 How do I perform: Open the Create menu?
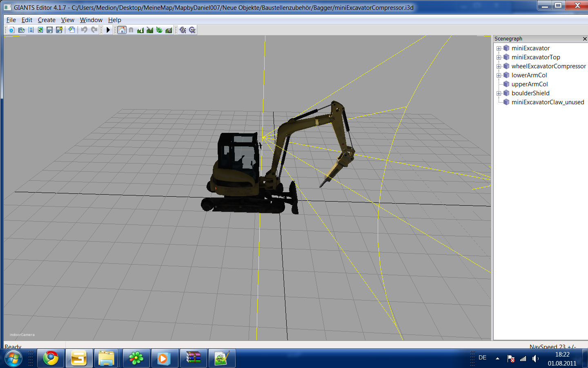click(x=47, y=20)
